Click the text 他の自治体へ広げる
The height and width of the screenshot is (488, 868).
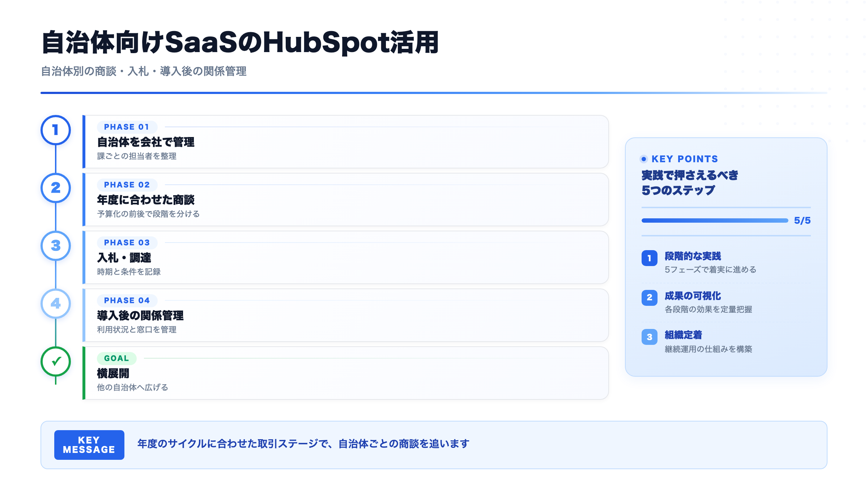click(133, 388)
